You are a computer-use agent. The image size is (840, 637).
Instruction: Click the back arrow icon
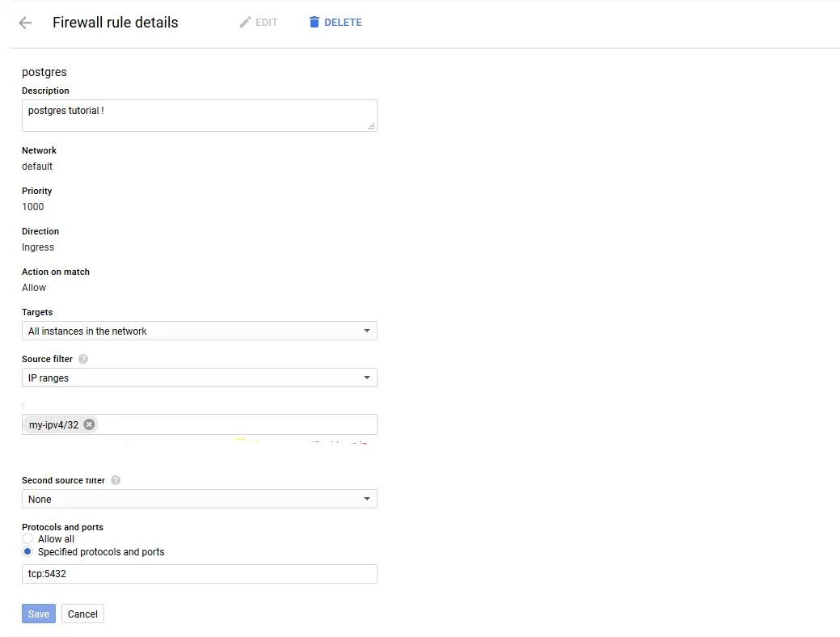coord(25,23)
